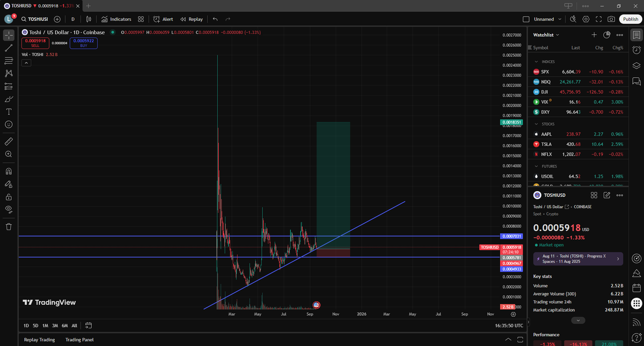Click the Publish button
This screenshot has width=644, height=346.
[631, 19]
